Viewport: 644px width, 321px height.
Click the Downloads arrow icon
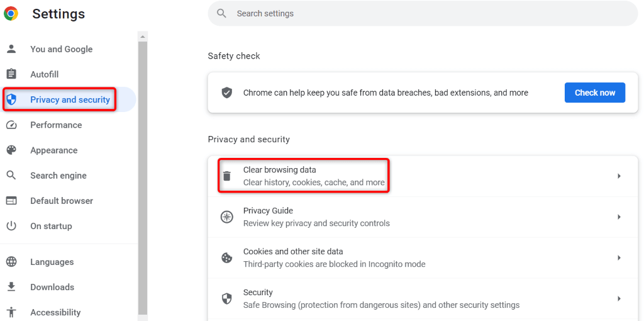point(11,287)
